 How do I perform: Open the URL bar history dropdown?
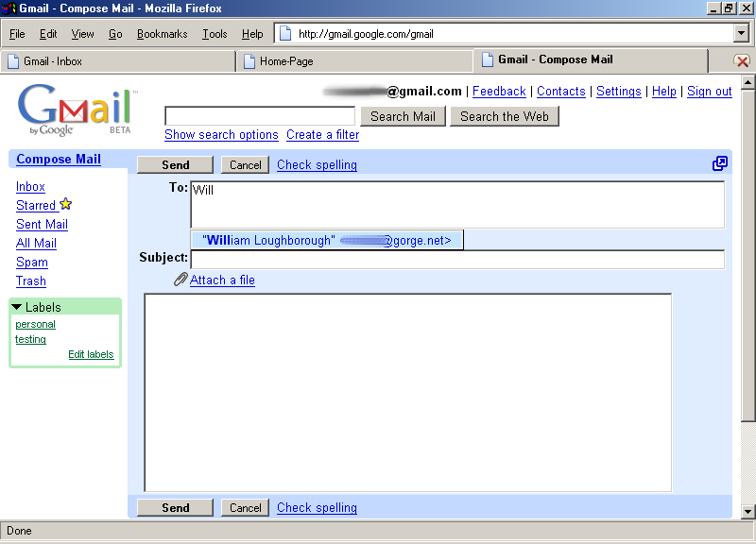click(x=741, y=34)
